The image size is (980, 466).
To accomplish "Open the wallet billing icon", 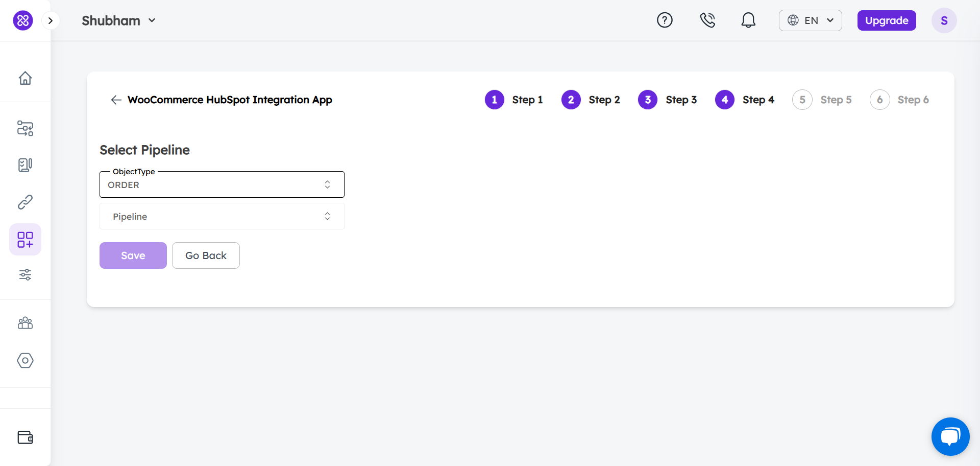I will pyautogui.click(x=25, y=437).
